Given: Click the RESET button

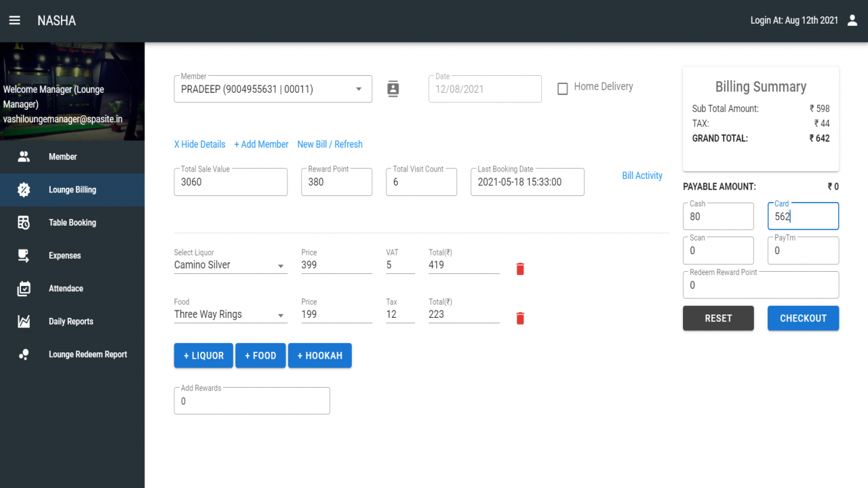Looking at the screenshot, I should pyautogui.click(x=718, y=318).
